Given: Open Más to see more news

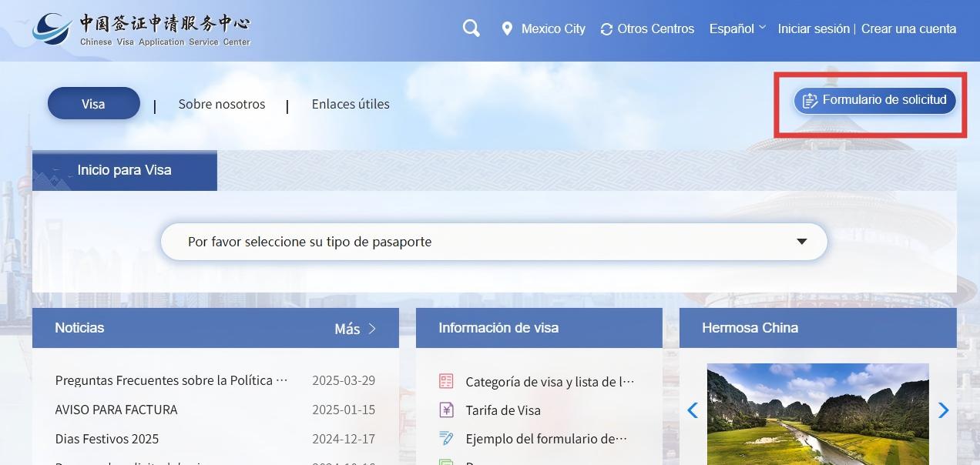Looking at the screenshot, I should tap(355, 329).
